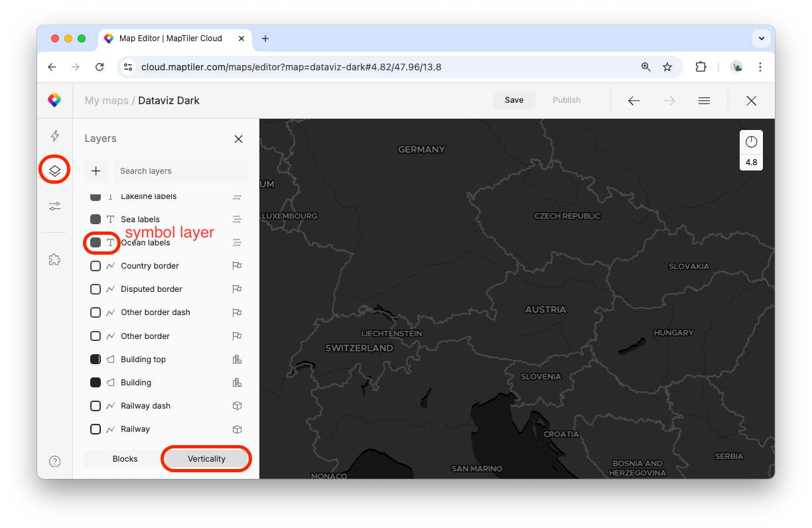Open the hamburger menu in editor header
The width and height of the screenshot is (812, 528).
704,101
